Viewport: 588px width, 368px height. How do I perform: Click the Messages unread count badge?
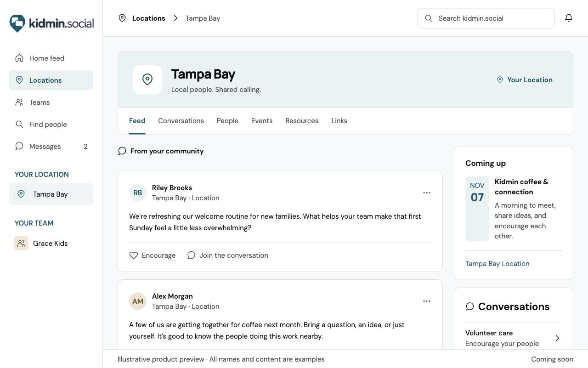pyautogui.click(x=85, y=146)
